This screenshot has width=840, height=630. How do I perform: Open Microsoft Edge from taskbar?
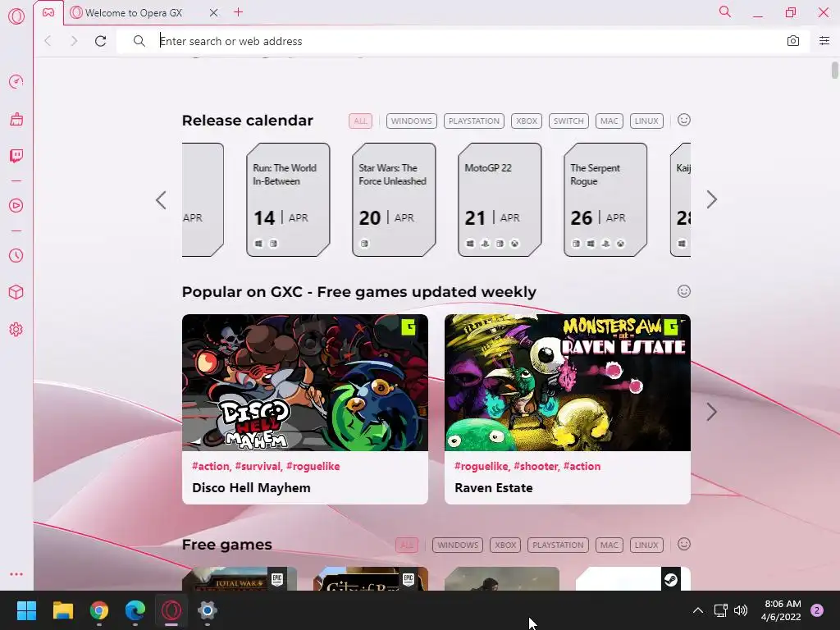click(x=135, y=610)
